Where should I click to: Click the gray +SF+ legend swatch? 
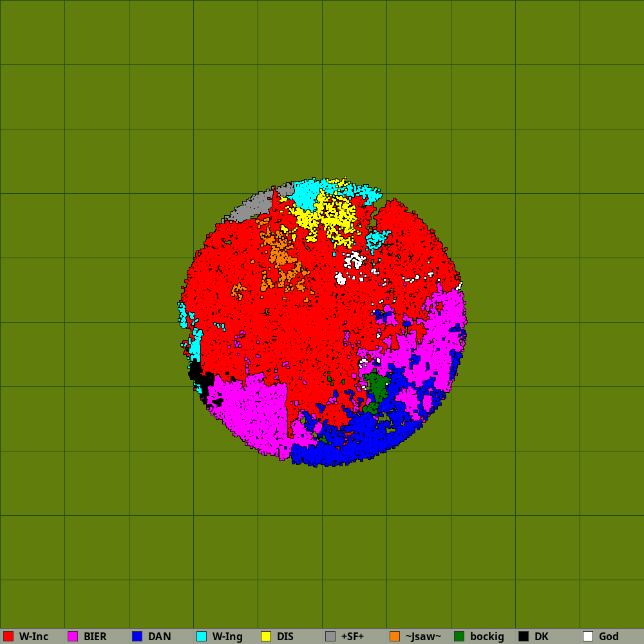(x=330, y=636)
